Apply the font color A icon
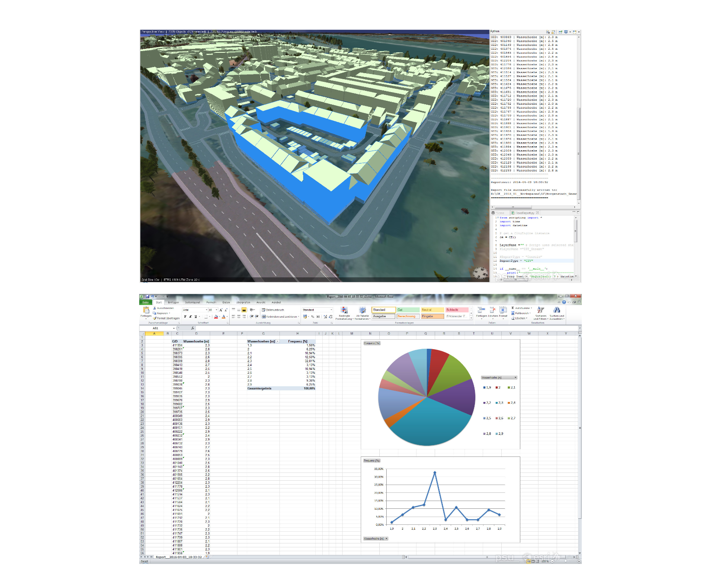The height and width of the screenshot is (588, 721). pos(224,317)
